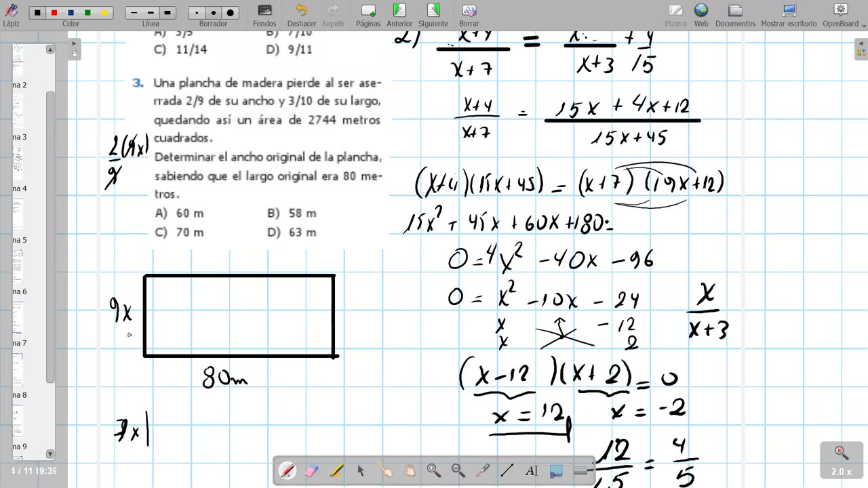Click the zoom in magnifier tool
The height and width of the screenshot is (488, 868).
pyautogui.click(x=434, y=470)
